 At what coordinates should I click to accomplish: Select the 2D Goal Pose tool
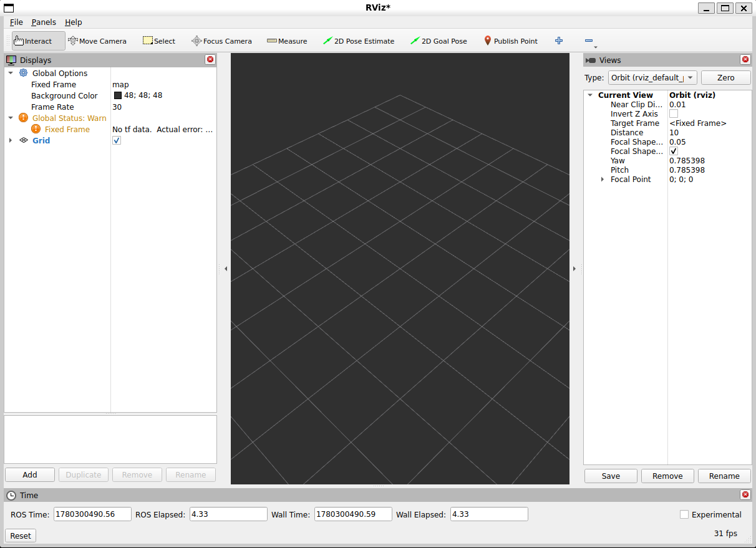pyautogui.click(x=439, y=41)
